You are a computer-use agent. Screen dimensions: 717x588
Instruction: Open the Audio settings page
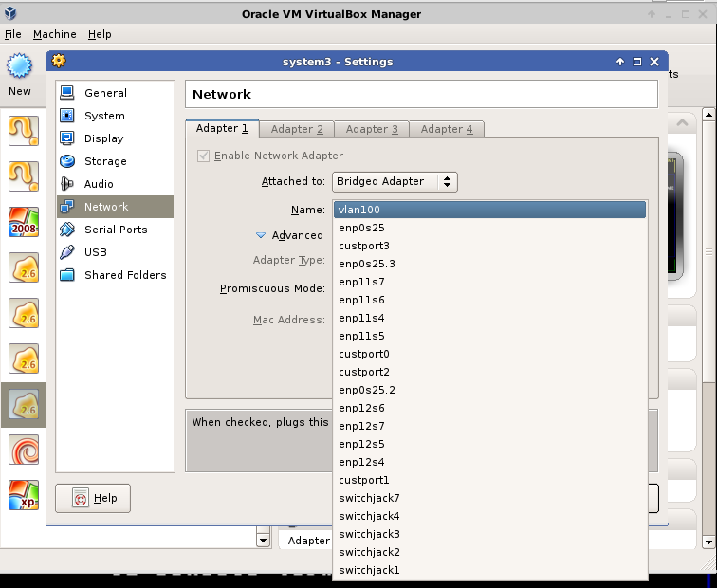point(116,184)
